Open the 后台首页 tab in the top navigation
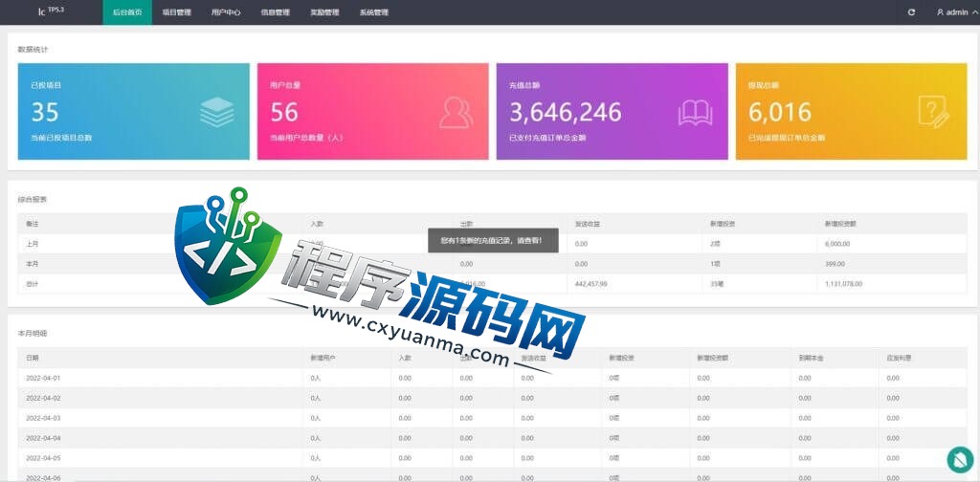The width and height of the screenshot is (980, 482). pos(127,12)
